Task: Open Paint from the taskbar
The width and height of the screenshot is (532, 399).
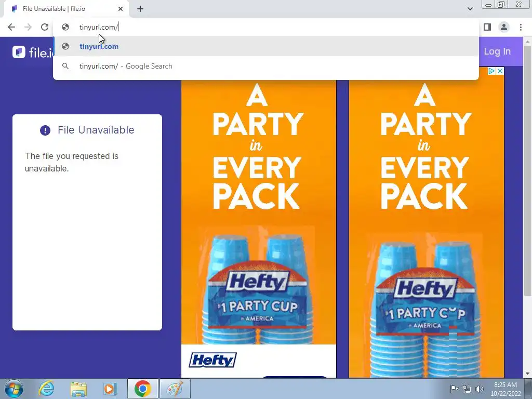Action: coord(175,389)
